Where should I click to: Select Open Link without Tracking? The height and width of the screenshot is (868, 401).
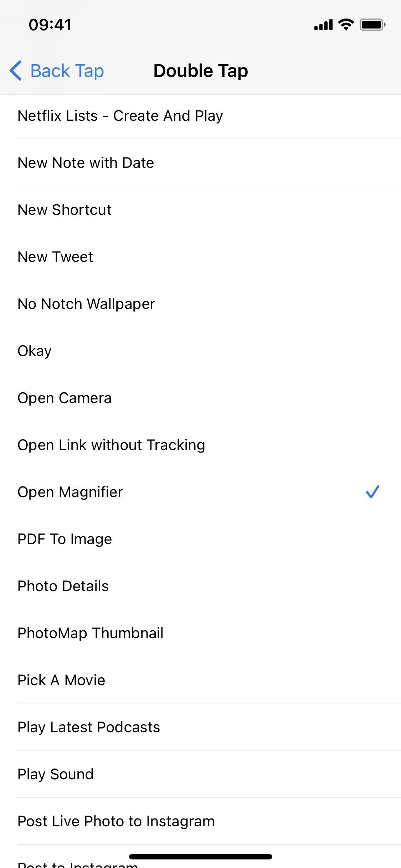pos(200,445)
